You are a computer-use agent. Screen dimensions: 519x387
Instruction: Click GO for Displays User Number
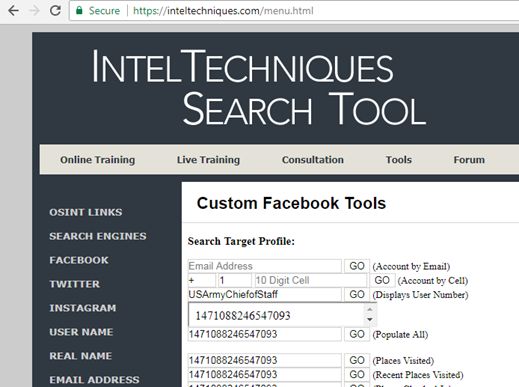click(357, 294)
